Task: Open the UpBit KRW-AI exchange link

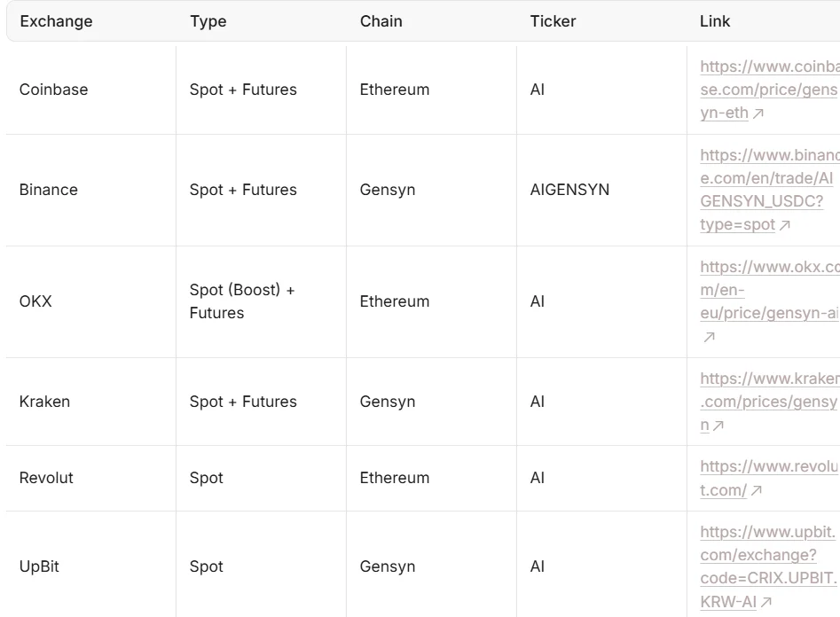Action: tap(770, 566)
